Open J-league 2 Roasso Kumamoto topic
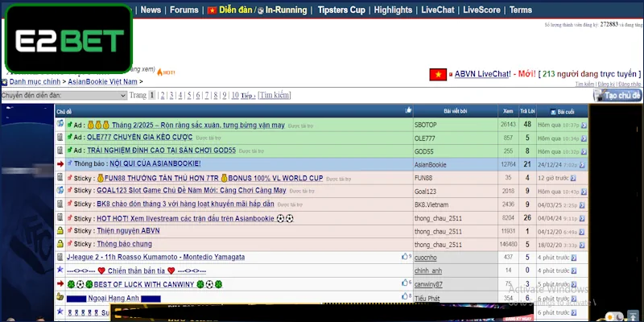Image resolution: width=644 pixels, height=322 pixels. [155, 257]
